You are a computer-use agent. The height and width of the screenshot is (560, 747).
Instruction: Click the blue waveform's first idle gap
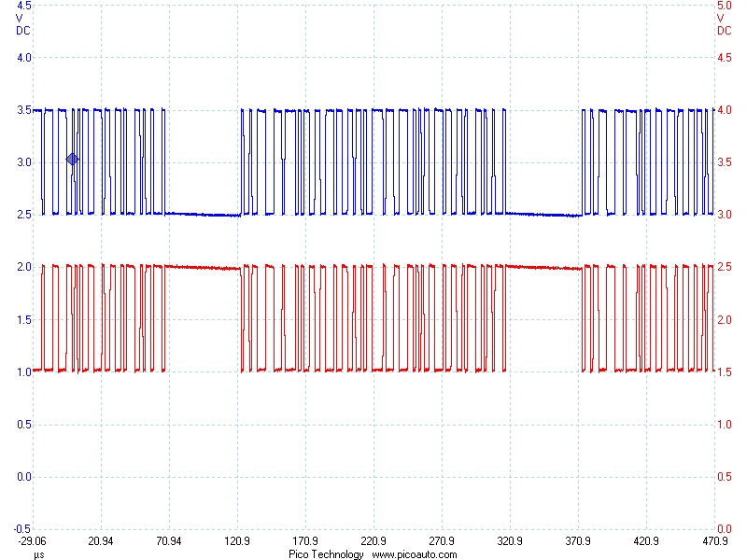coord(203,214)
